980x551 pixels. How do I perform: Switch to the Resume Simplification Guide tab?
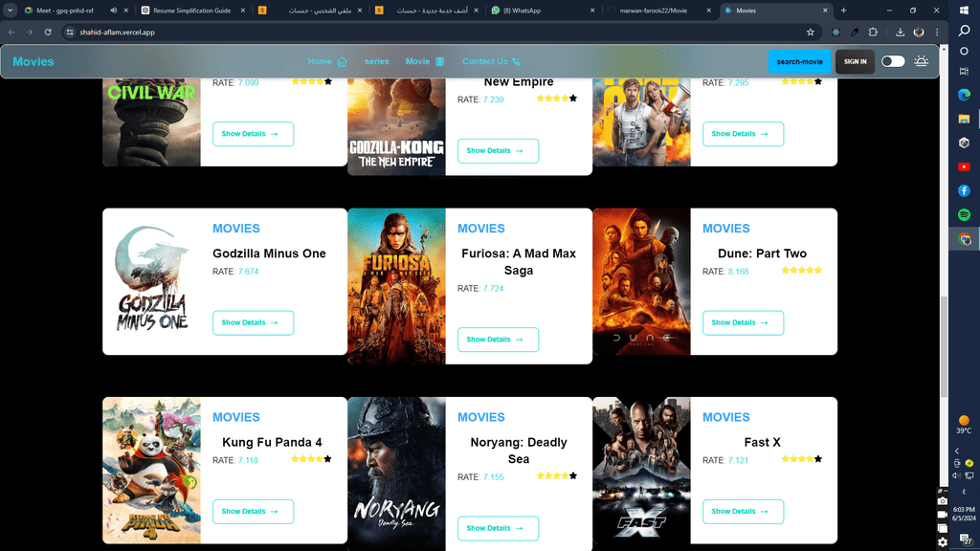point(192,11)
